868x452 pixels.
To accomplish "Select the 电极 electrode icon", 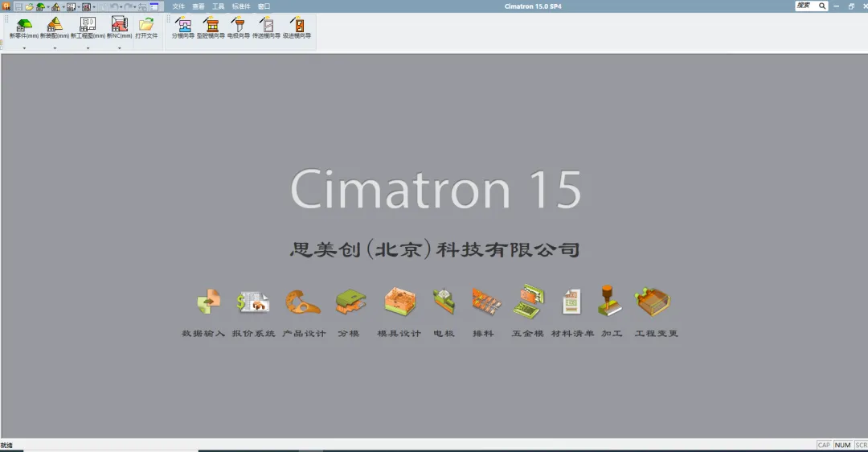I will point(444,302).
